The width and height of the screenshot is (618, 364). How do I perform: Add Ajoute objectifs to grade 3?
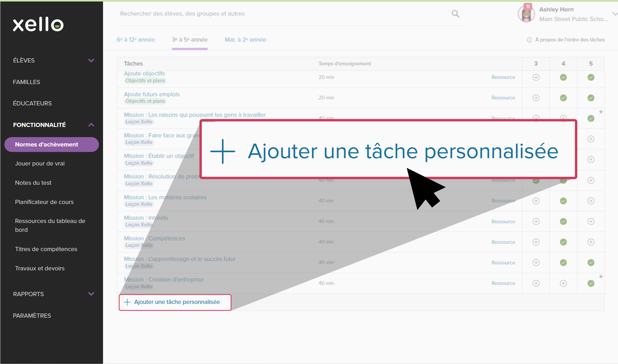tap(536, 77)
